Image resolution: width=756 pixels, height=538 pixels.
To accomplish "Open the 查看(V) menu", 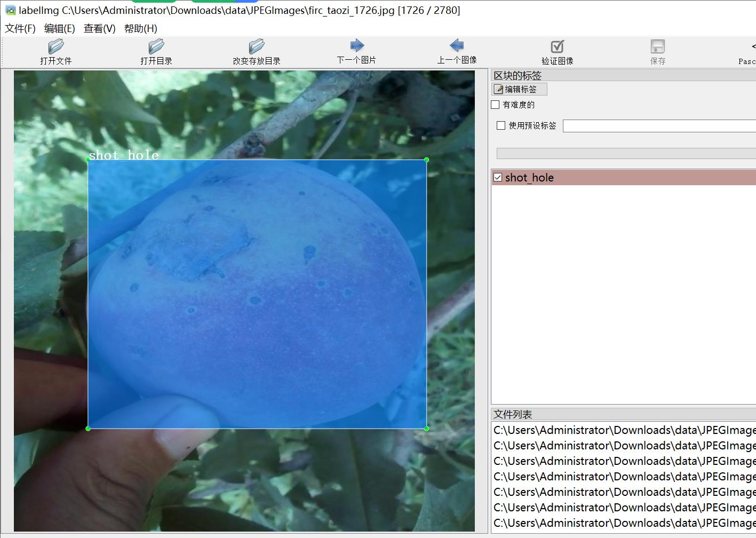I will tap(99, 28).
